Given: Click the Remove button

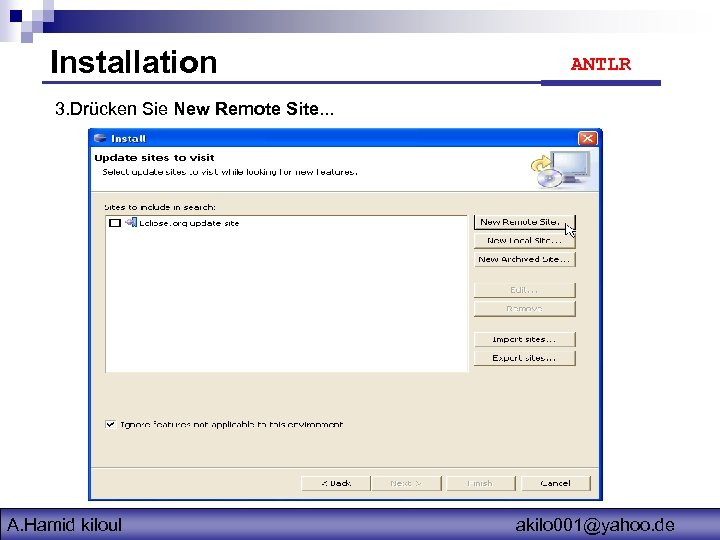Looking at the screenshot, I should [524, 309].
